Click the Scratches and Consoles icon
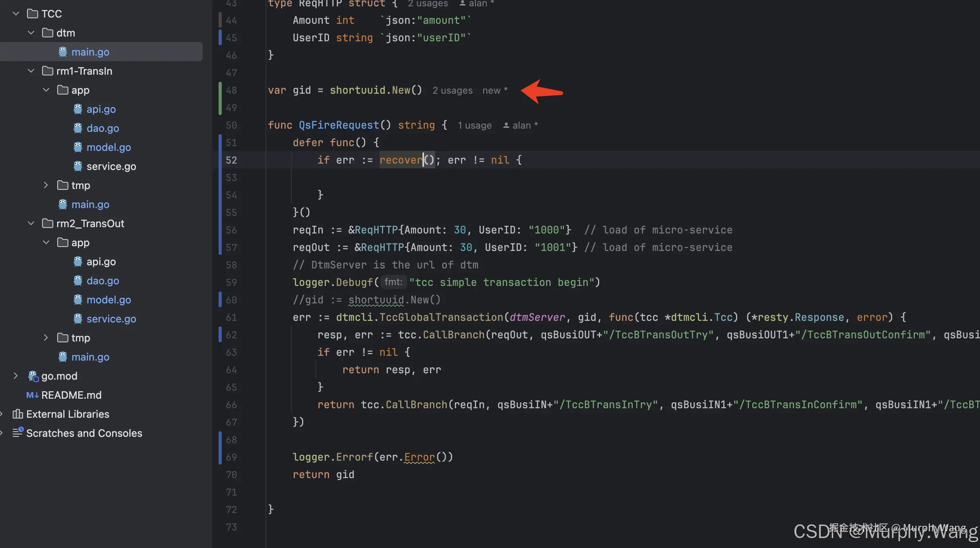Viewport: 980px width, 548px height. coord(17,432)
